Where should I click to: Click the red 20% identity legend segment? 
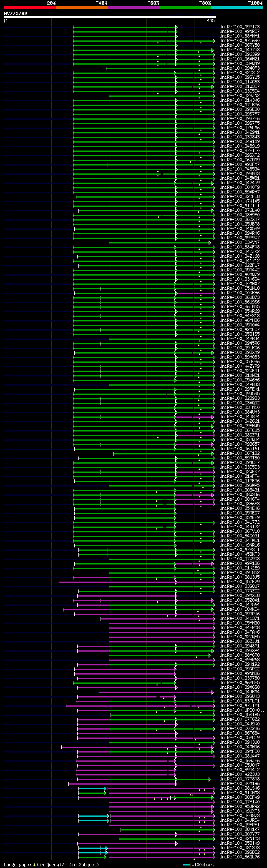[x=30, y=8]
